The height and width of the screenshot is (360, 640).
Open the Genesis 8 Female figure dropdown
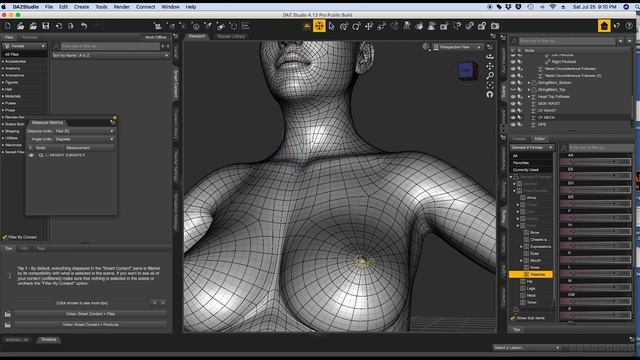[x=532, y=147]
